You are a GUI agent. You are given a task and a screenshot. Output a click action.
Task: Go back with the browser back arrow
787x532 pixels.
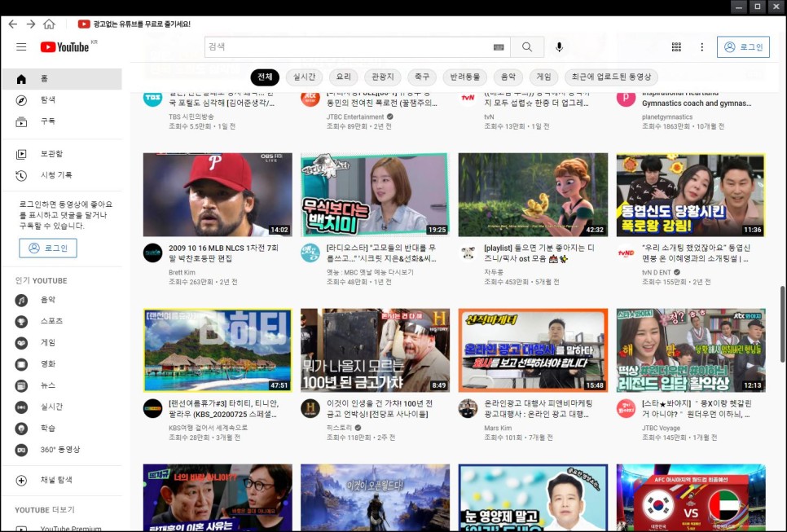click(x=12, y=24)
